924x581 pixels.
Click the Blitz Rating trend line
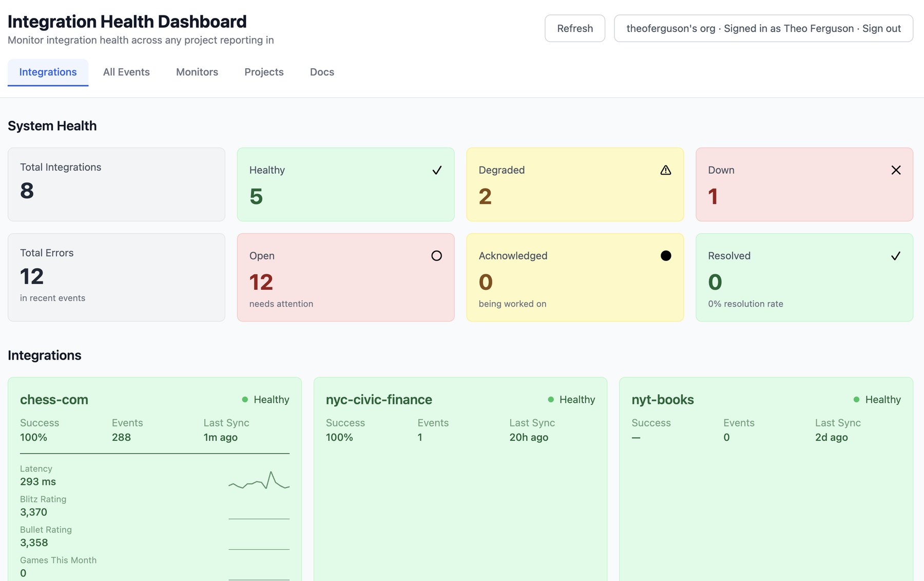[259, 519]
